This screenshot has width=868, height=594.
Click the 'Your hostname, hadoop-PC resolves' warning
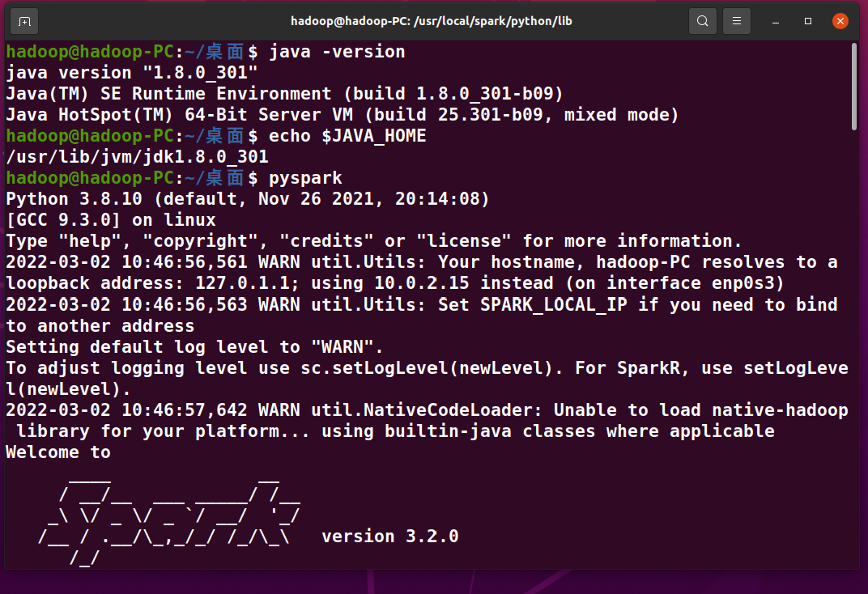[x=422, y=262]
